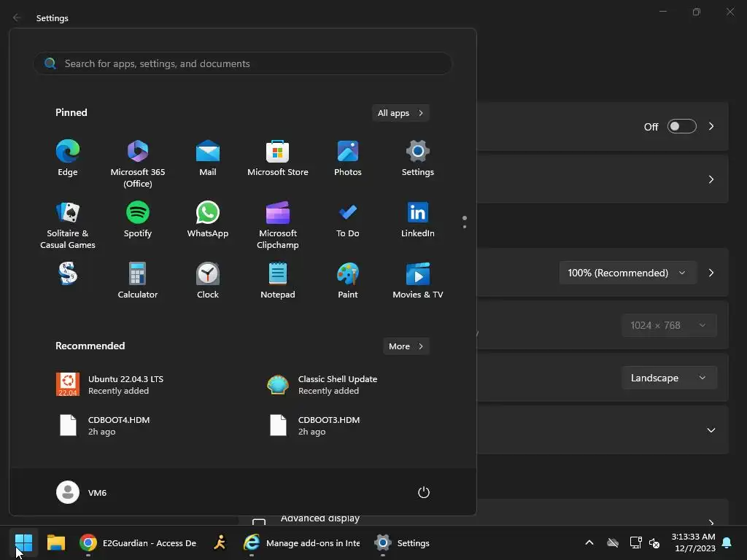Open the 1024 × 768 resolution dropdown

pyautogui.click(x=669, y=325)
